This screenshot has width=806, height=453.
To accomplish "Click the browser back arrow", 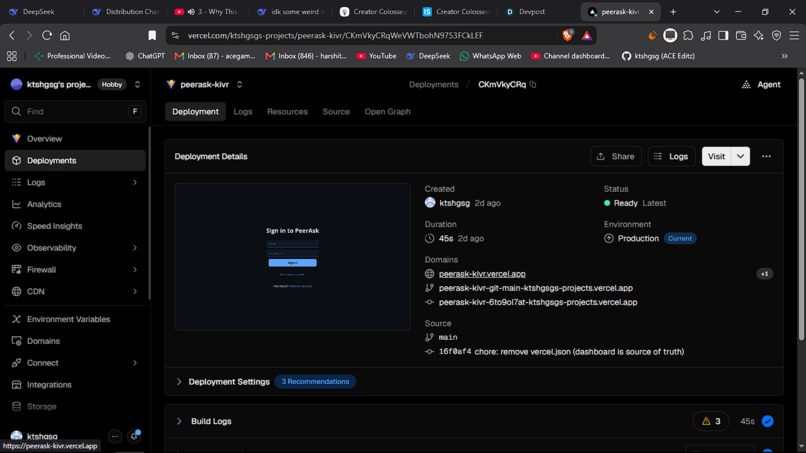I will tap(12, 35).
